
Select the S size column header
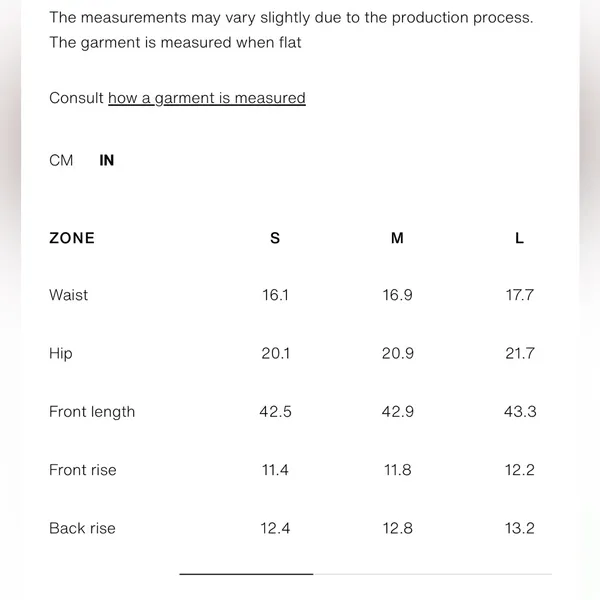(x=275, y=238)
